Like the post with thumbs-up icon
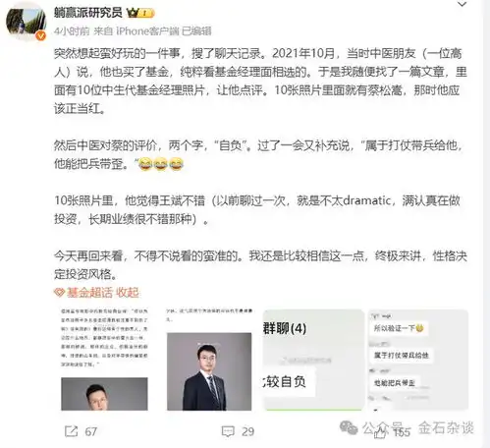Viewport: 490px width, 448px height. [x=380, y=432]
